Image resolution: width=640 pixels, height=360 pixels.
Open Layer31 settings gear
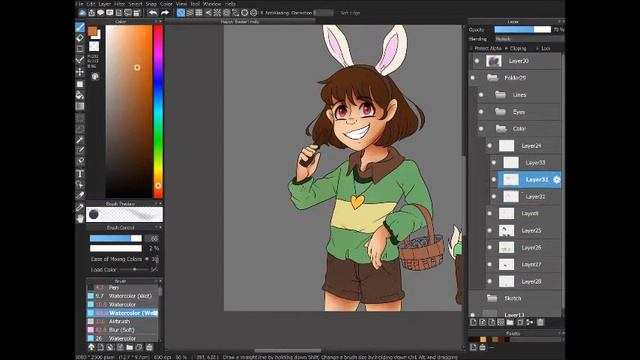click(556, 180)
